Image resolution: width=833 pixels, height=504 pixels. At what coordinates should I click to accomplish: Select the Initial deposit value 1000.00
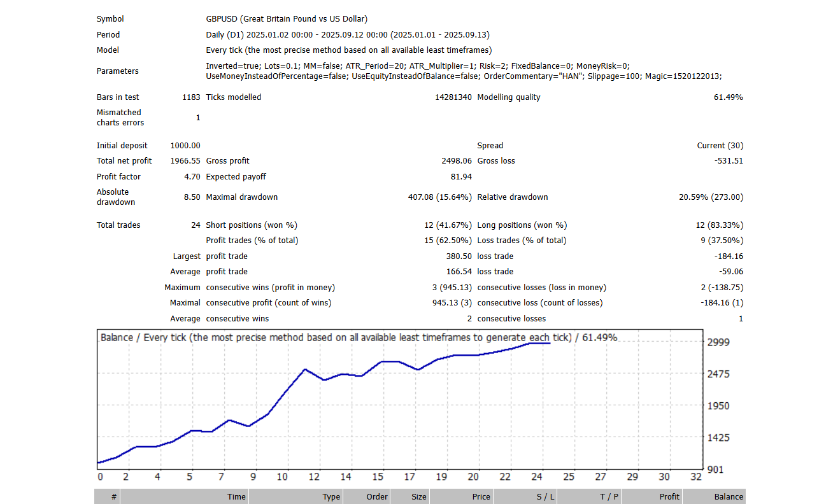(185, 145)
